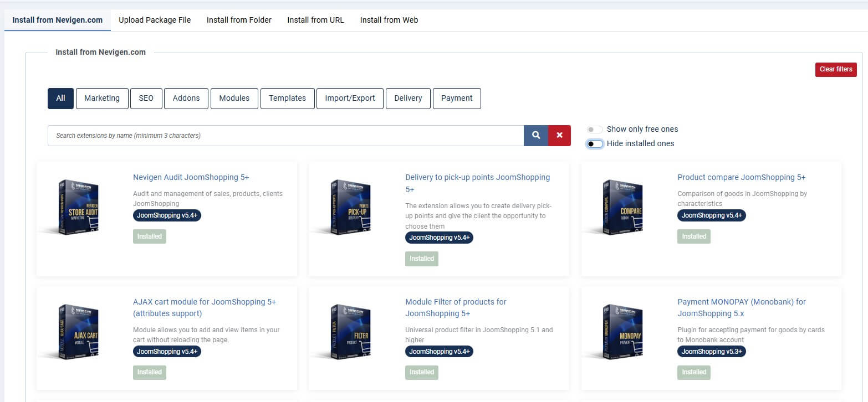Open the Nevigen Audit JoomShopping 5+ extension link
Screen dimensions: 868x402
[191, 177]
